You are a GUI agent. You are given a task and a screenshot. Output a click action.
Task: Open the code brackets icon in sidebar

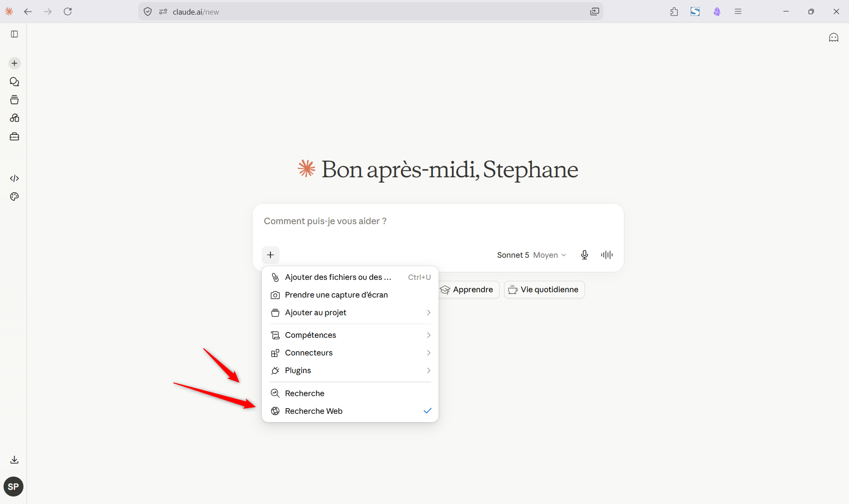(14, 178)
